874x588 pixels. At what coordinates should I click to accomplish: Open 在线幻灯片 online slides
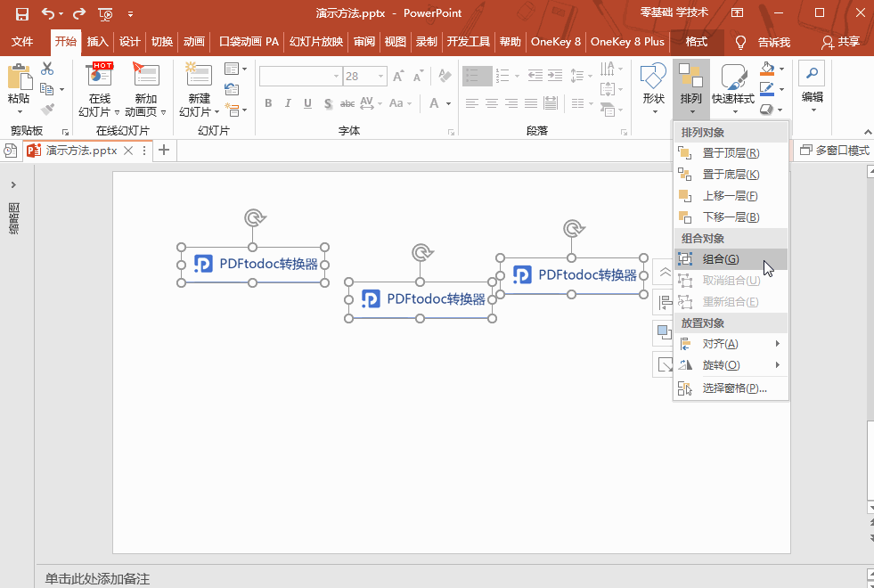point(99,89)
